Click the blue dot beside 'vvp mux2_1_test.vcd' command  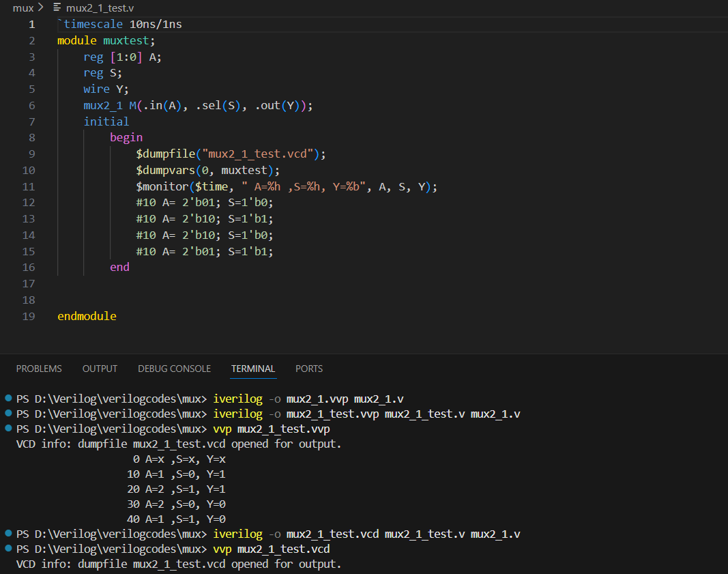coord(8,548)
